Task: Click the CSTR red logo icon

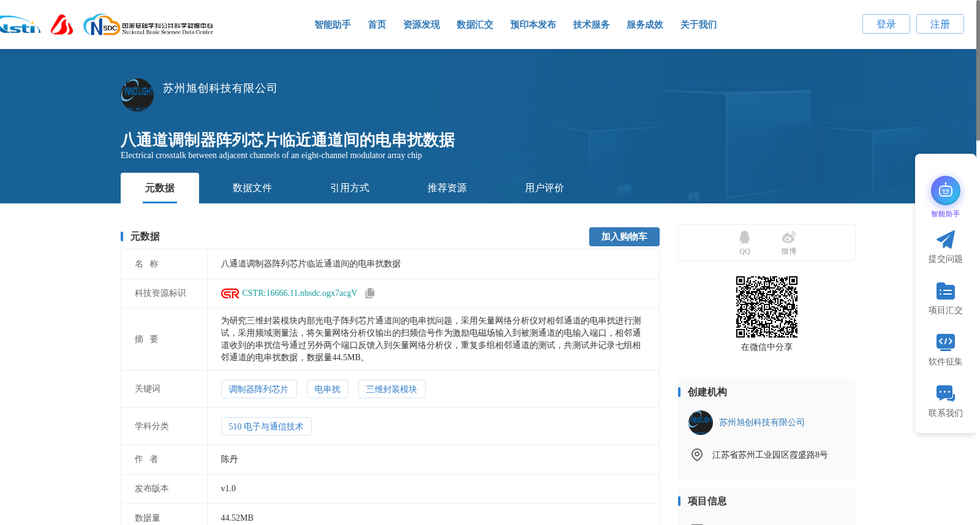Action: 230,293
